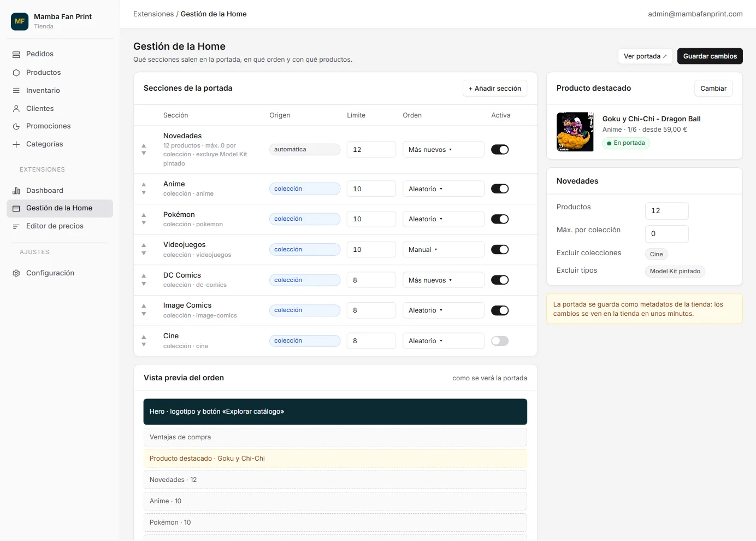
Task: Open DC Comics order dropdown
Action: (x=443, y=280)
